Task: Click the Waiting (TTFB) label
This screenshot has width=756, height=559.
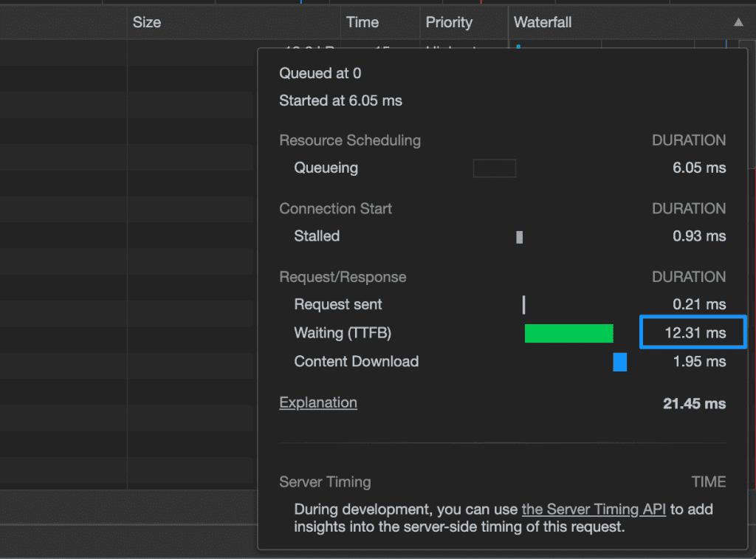Action: [343, 333]
